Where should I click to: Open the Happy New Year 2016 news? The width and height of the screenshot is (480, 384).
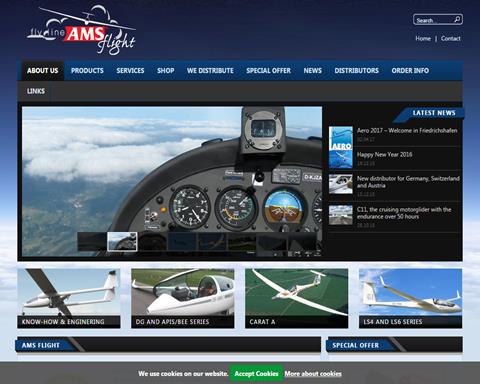384,154
